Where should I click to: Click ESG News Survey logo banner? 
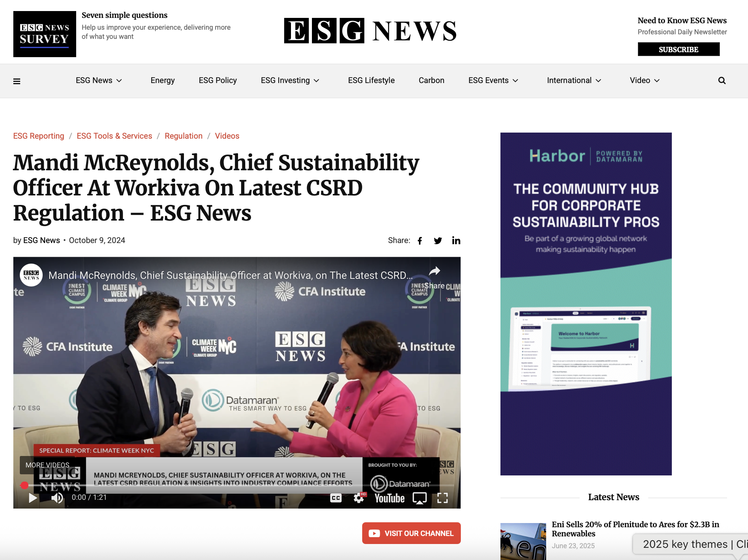pos(45,34)
